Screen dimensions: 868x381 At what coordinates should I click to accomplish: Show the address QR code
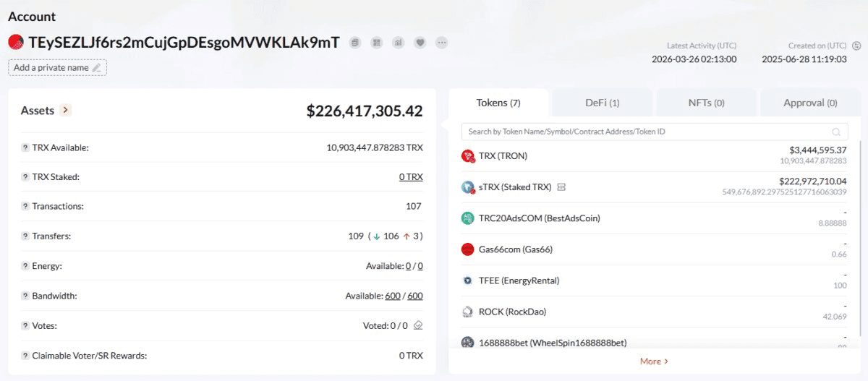point(376,43)
